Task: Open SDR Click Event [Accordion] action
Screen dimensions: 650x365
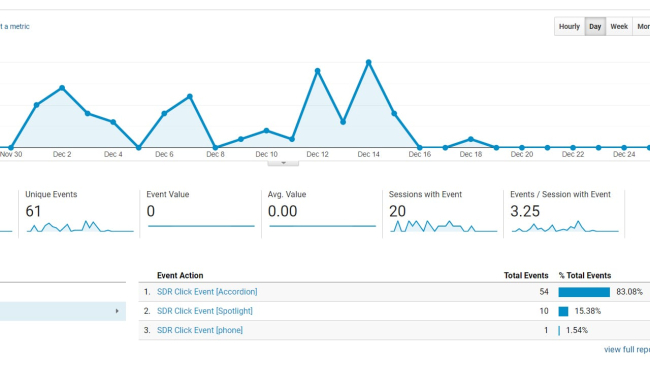Action: pyautogui.click(x=207, y=292)
